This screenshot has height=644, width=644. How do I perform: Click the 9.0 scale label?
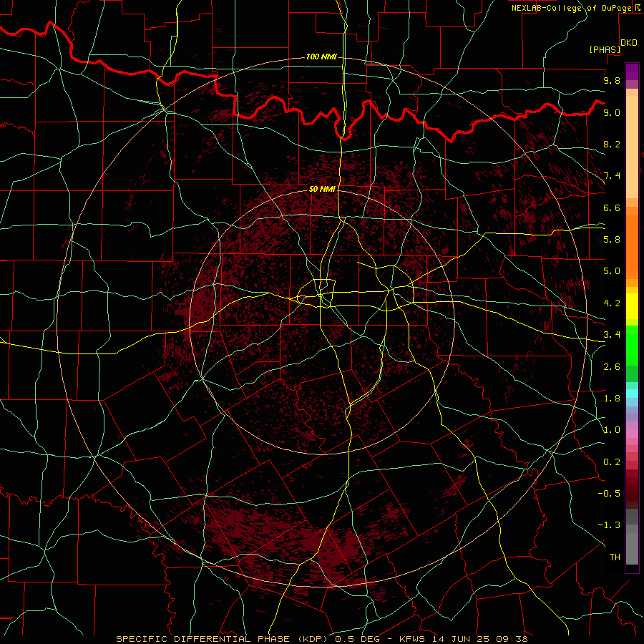[612, 112]
